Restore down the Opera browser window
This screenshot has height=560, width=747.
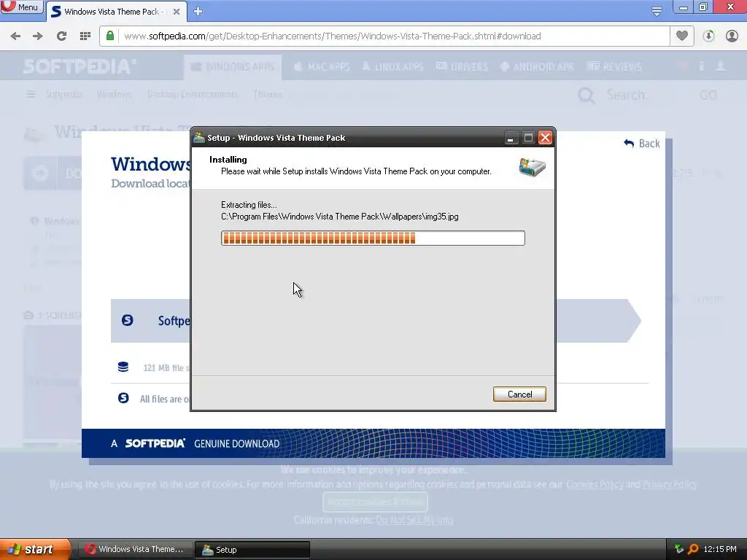coord(703,7)
